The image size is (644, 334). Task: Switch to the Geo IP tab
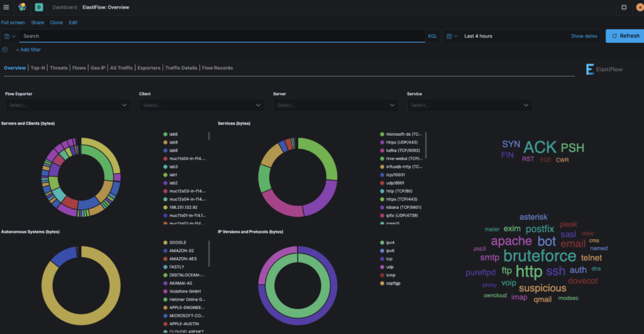coord(97,68)
